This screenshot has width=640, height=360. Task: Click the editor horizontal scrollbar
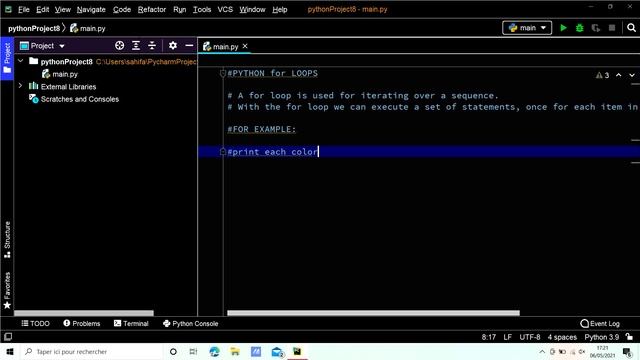tap(373, 313)
